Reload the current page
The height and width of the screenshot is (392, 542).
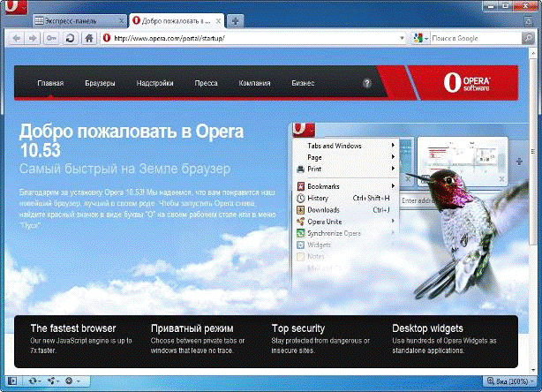tap(69, 39)
